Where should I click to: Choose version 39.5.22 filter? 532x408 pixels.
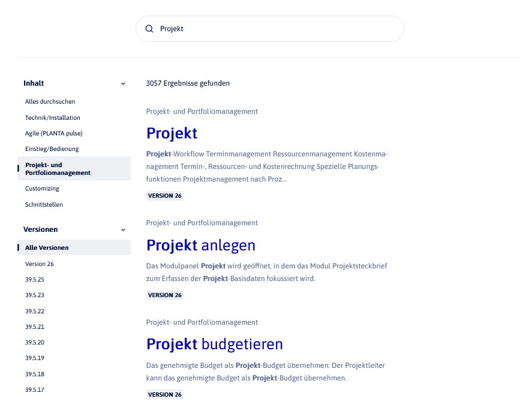click(35, 312)
